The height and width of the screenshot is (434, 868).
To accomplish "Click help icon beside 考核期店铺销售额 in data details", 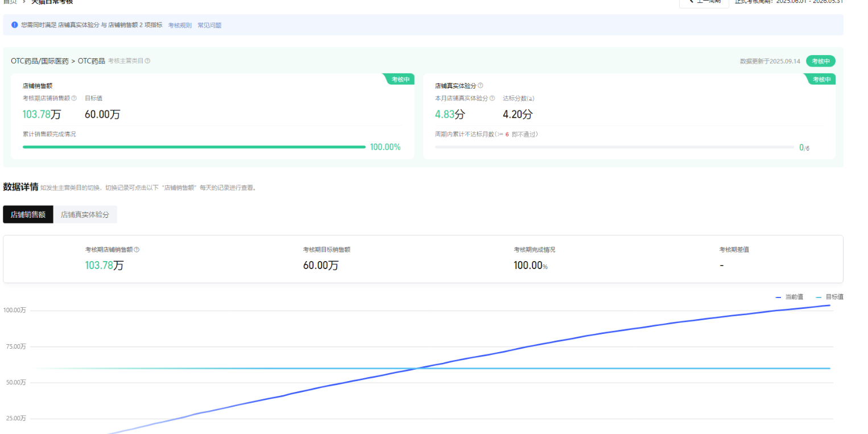I will tap(137, 250).
